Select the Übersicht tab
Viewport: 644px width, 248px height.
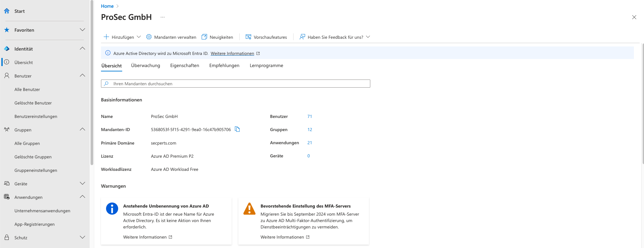(111, 66)
